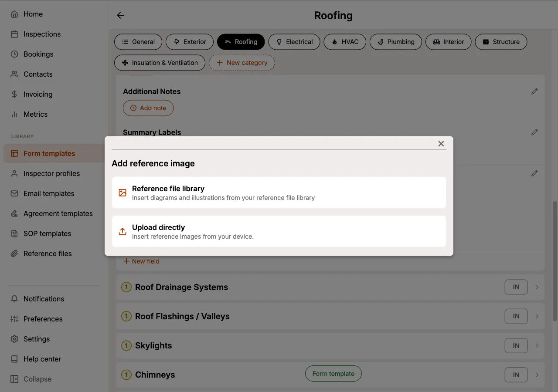Navigate to Bookings in the sidebar
Image resolution: width=558 pixels, height=392 pixels.
[x=54, y=54]
